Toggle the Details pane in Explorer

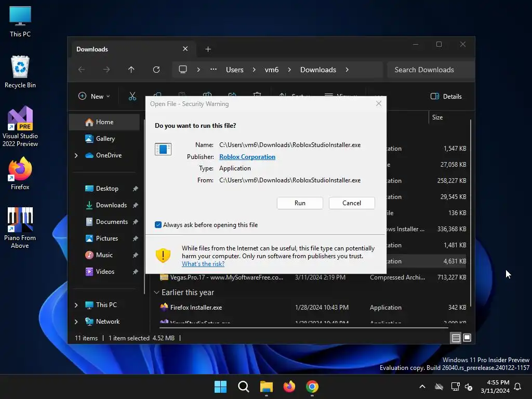tap(446, 96)
